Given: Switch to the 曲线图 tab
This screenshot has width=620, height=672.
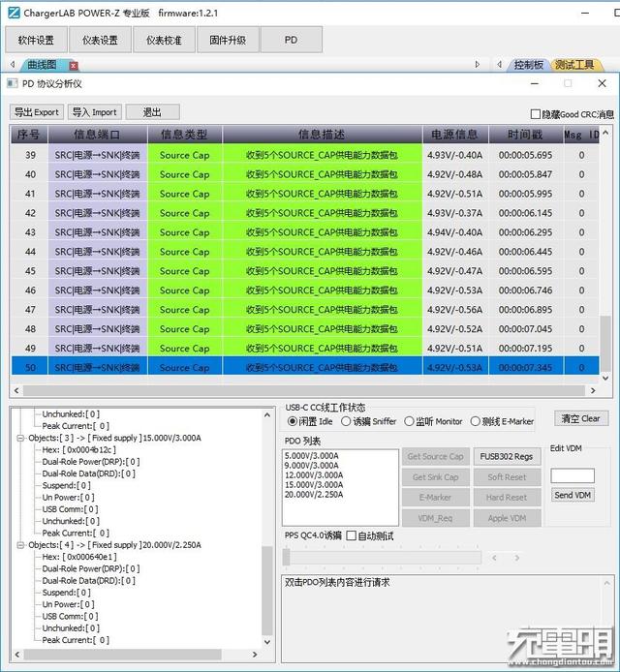Looking at the screenshot, I should (x=42, y=65).
